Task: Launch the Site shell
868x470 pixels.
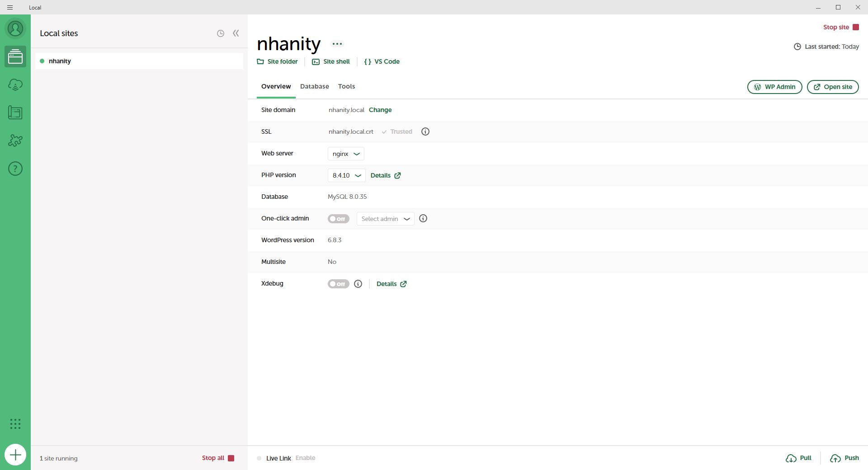Action: (331, 61)
